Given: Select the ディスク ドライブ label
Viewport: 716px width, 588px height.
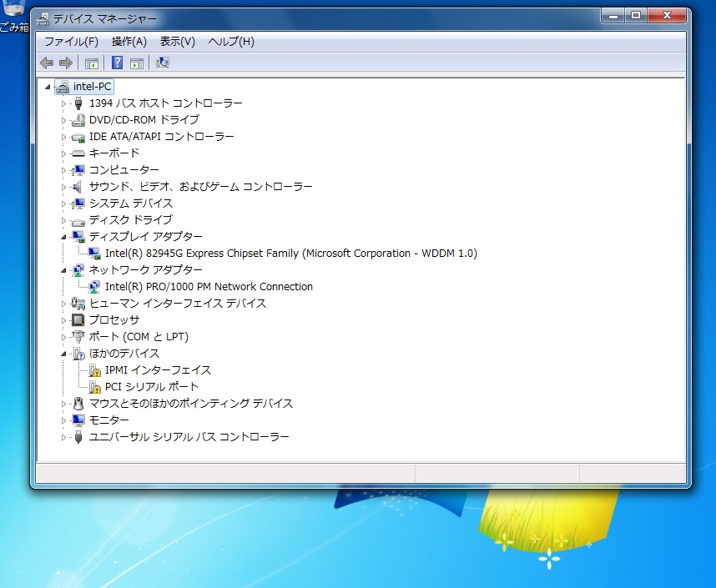Looking at the screenshot, I should pos(130,220).
